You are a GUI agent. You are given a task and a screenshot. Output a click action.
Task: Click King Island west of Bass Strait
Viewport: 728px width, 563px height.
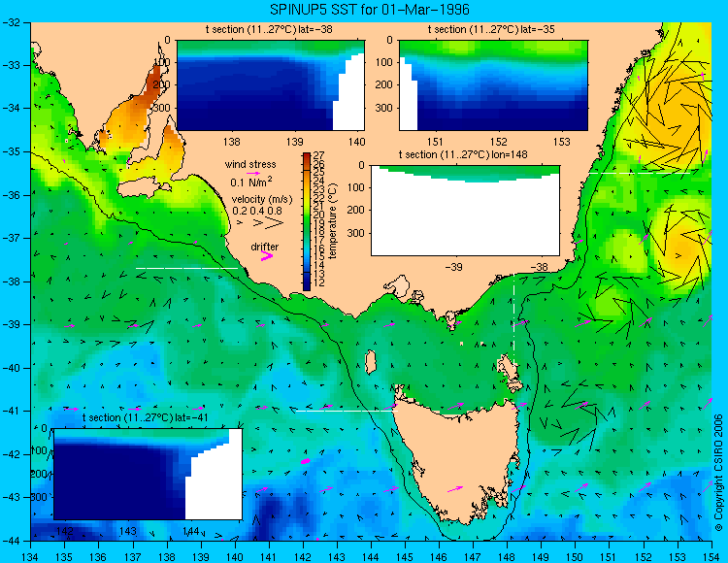point(370,362)
